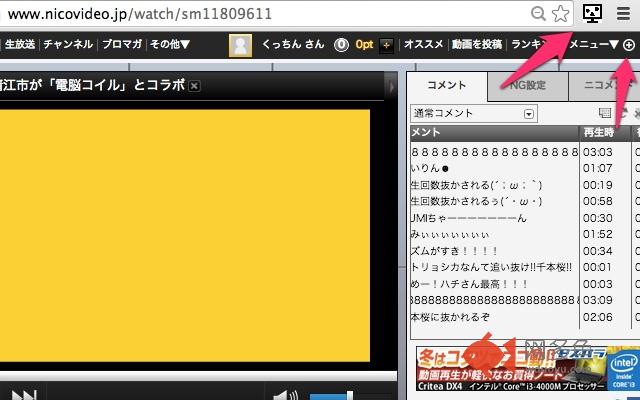Expand the メニュー▼ dropdown

[x=594, y=44]
